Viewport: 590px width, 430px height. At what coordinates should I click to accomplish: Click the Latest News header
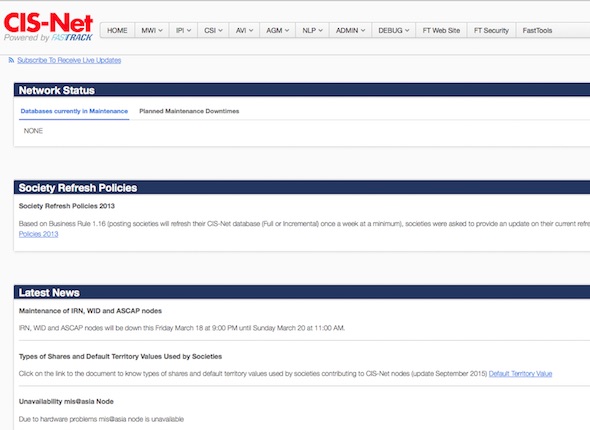302,293
